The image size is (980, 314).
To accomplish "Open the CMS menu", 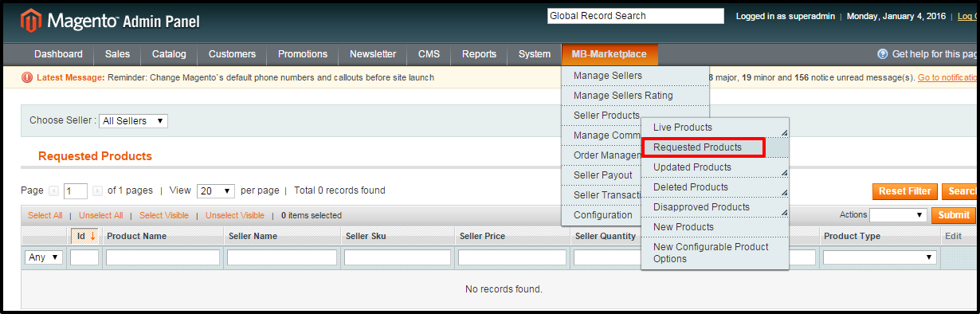I will (429, 54).
